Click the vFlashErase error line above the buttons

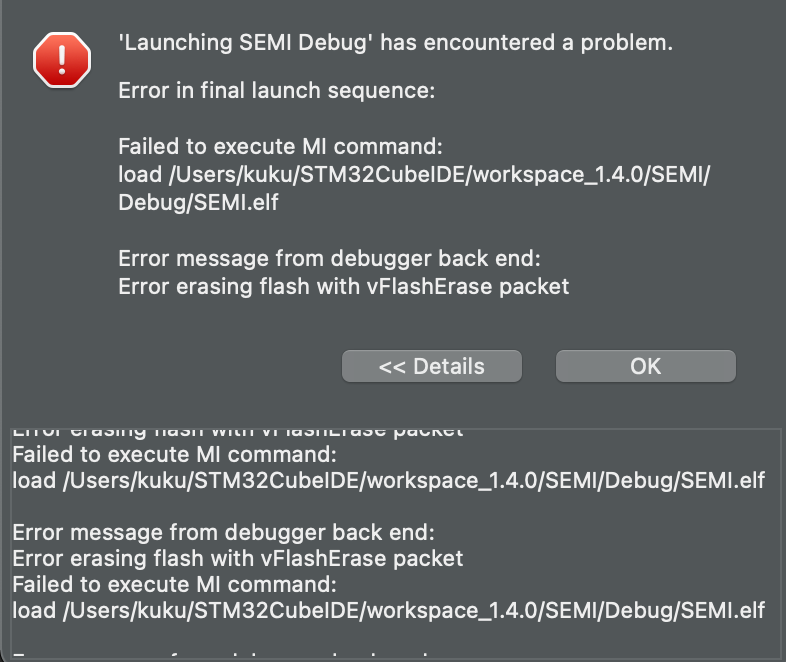point(343,286)
